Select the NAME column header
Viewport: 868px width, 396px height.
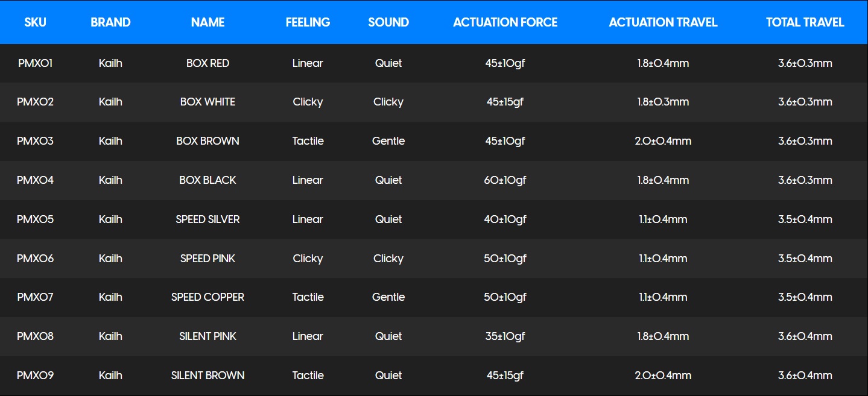click(207, 22)
